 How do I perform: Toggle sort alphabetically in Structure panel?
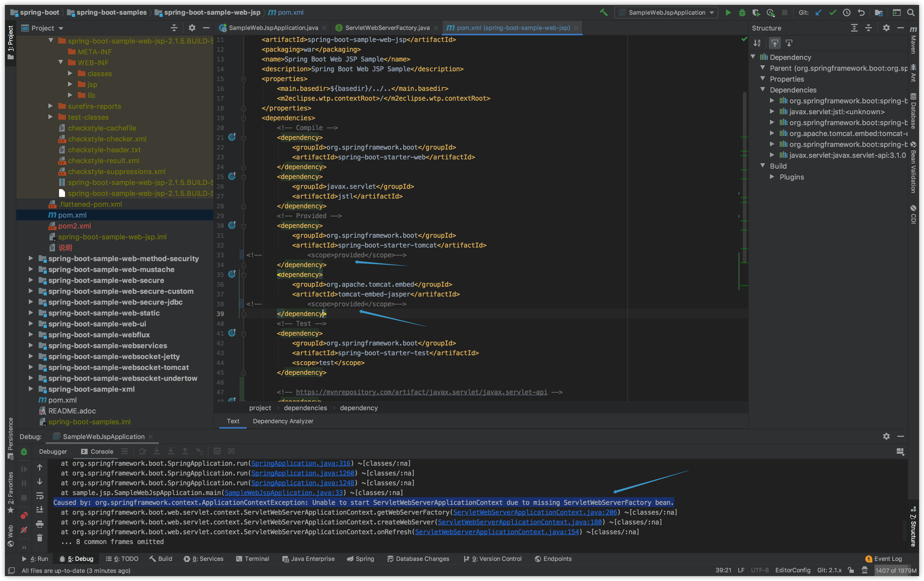[757, 43]
